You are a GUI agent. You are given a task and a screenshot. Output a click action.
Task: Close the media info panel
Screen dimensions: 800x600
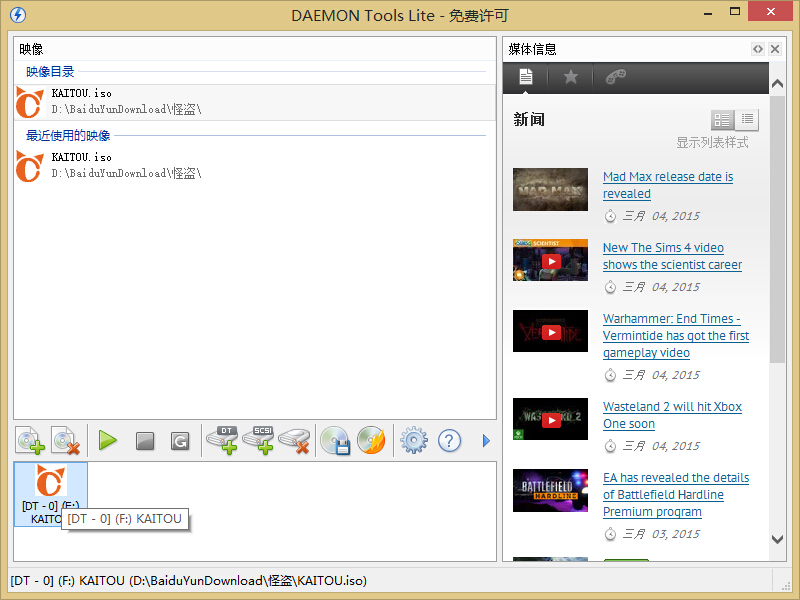775,49
